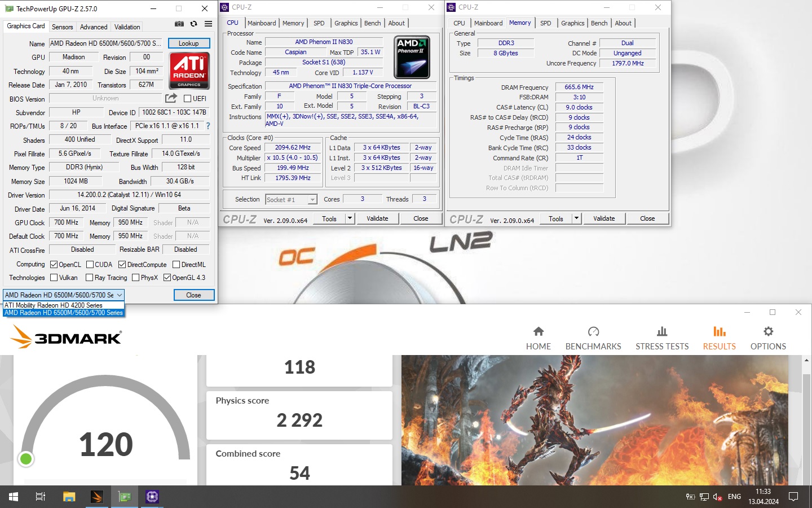Expand Tools arrow in CPU-Z Memory window
The height and width of the screenshot is (508, 812).
pyautogui.click(x=576, y=218)
